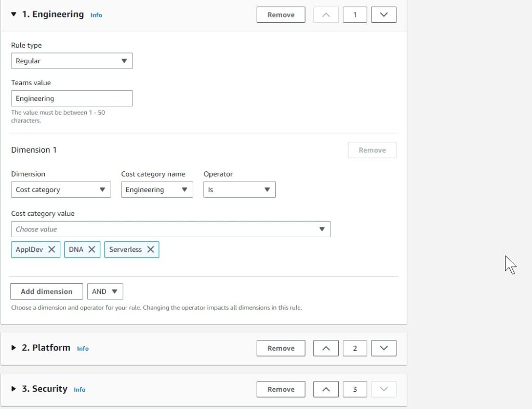Open the Rule type dropdown
Screen dimensions: 532x409
pyautogui.click(x=72, y=61)
